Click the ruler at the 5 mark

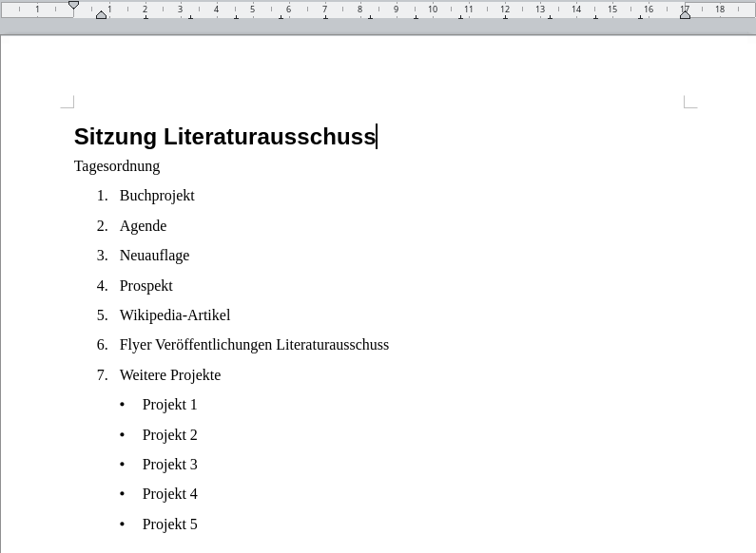pos(252,10)
